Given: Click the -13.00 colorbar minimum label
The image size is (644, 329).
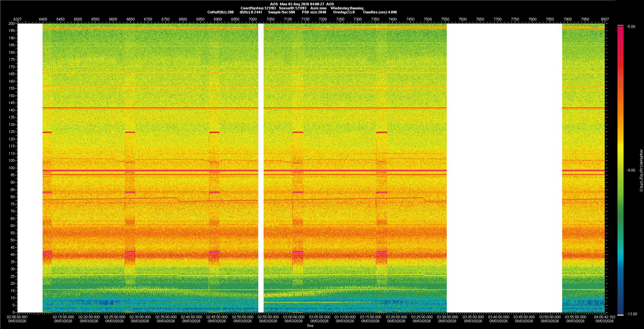Looking at the screenshot, I should [632, 314].
